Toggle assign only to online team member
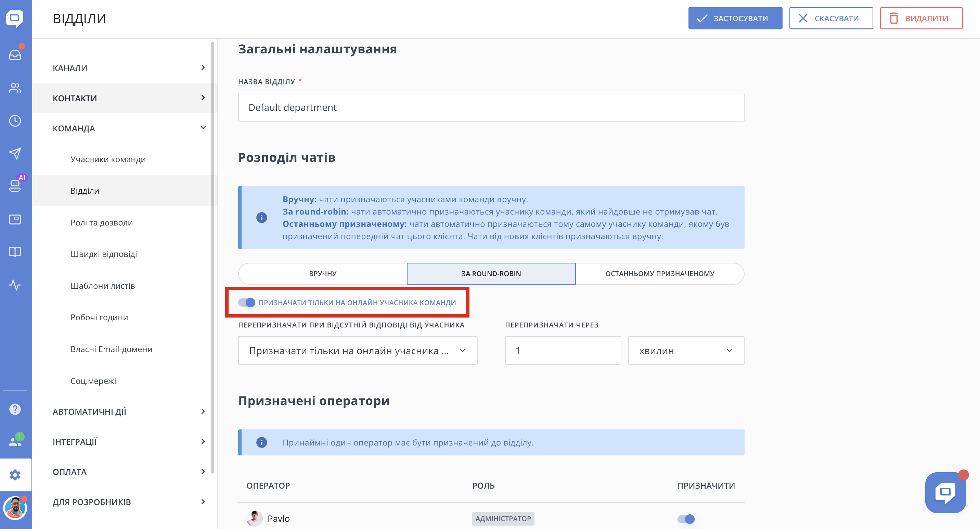This screenshot has height=529, width=980. pyautogui.click(x=246, y=303)
